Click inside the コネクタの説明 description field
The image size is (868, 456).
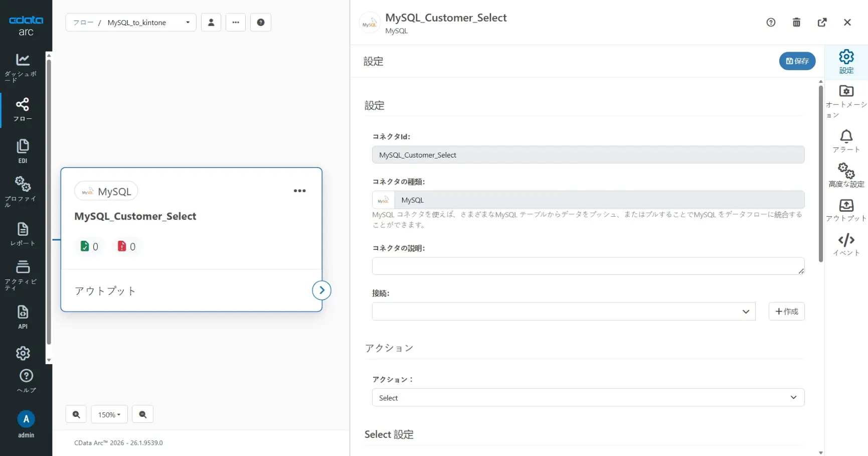tap(587, 266)
